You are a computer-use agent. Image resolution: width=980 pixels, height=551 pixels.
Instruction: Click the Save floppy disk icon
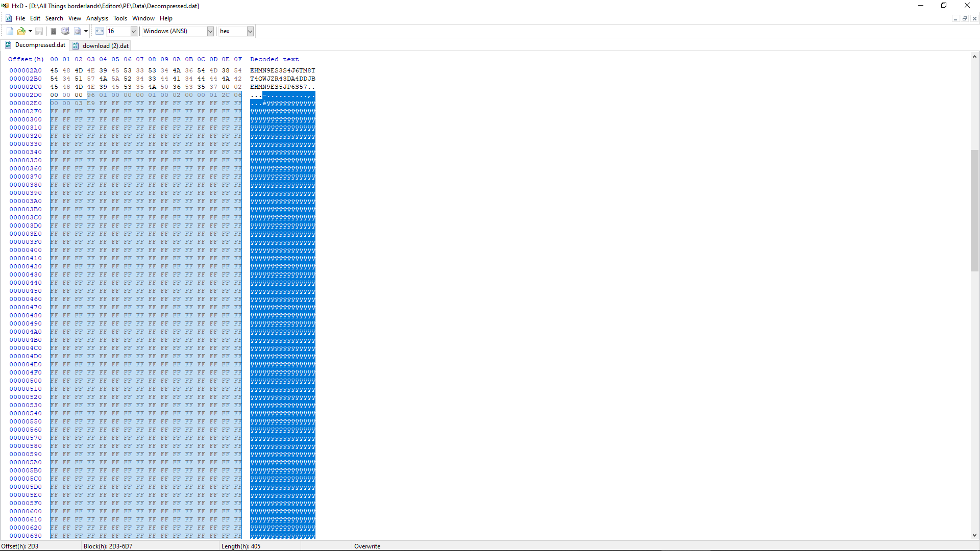point(39,31)
